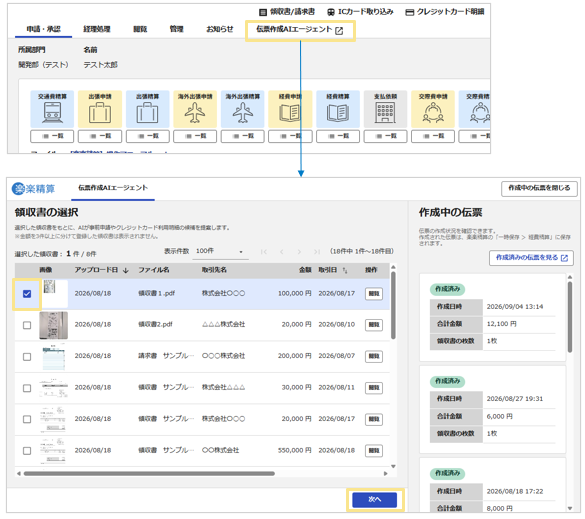Click 操作 button in 550,000 円 row
Viewport: 585px width, 519px height.
(374, 451)
